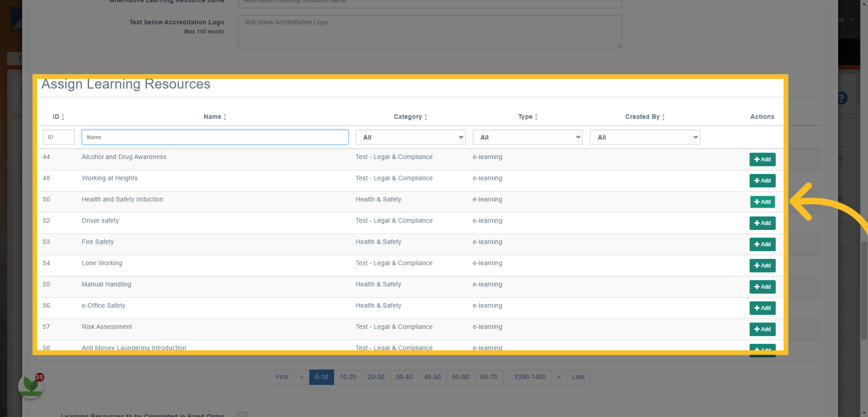Sort resources by Type column
This screenshot has height=417, width=868.
pos(528,117)
